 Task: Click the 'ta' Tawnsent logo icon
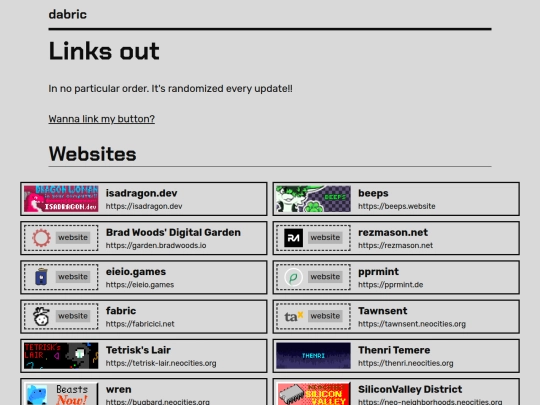(293, 316)
